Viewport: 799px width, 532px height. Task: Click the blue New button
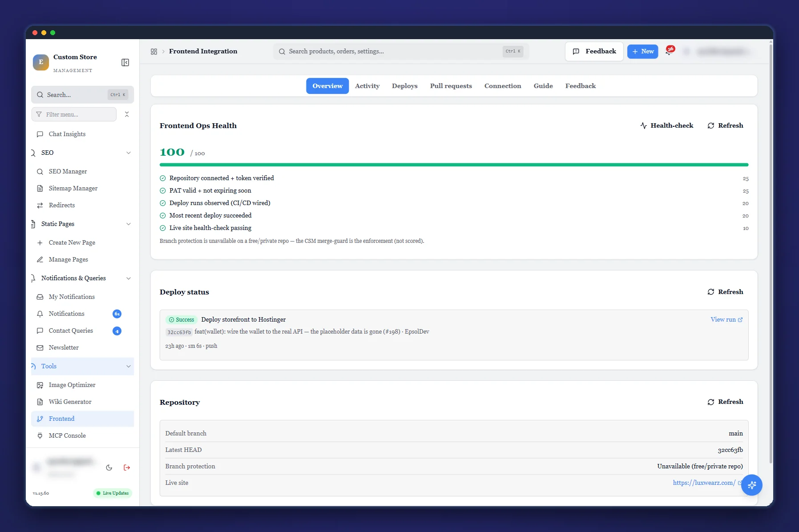(x=642, y=52)
